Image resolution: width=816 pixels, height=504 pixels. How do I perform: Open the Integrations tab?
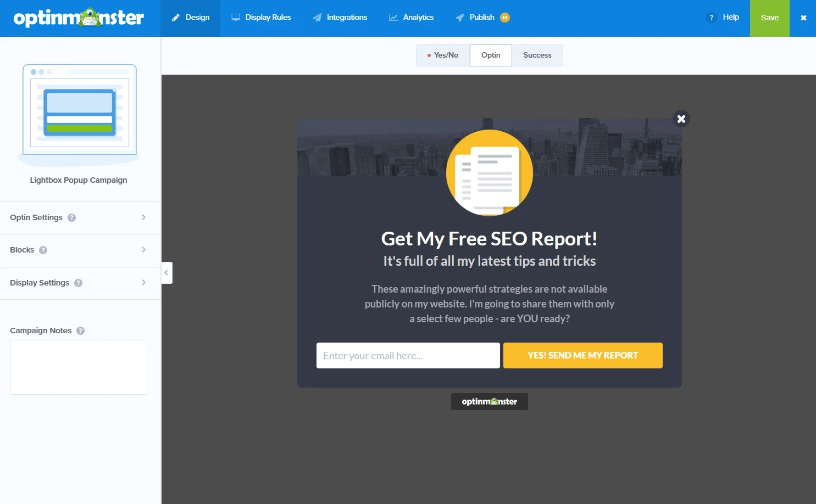(x=340, y=18)
